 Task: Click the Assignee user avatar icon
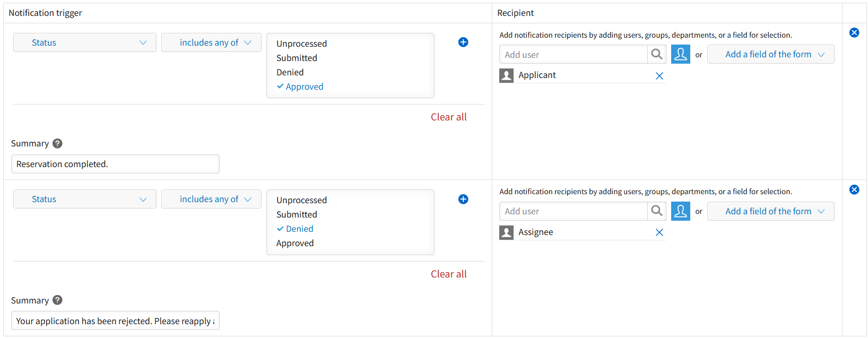pos(507,232)
